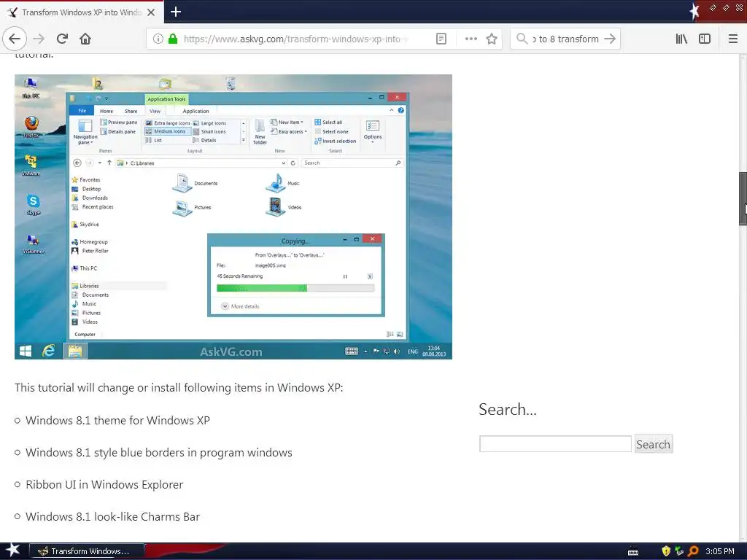Screen dimensions: 747x560
Task: Maximize or restore the browser window
Action: pos(726,7)
